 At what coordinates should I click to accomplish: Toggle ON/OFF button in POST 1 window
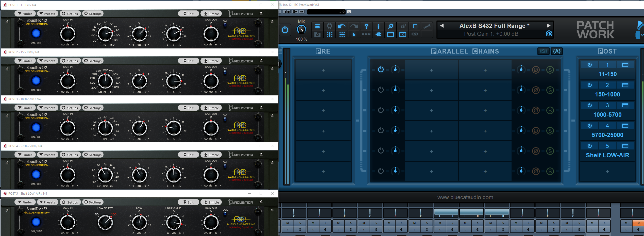coord(36,33)
